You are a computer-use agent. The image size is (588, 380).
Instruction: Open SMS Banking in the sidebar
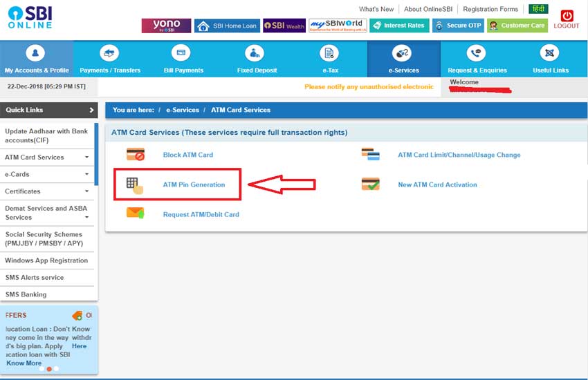pos(47,294)
